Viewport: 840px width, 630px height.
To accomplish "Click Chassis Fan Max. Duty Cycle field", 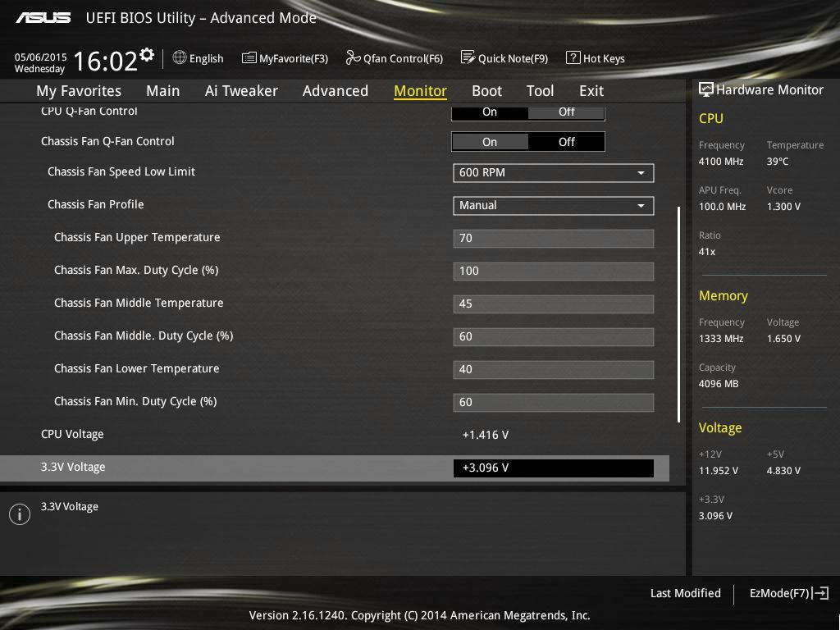I will pos(554,271).
